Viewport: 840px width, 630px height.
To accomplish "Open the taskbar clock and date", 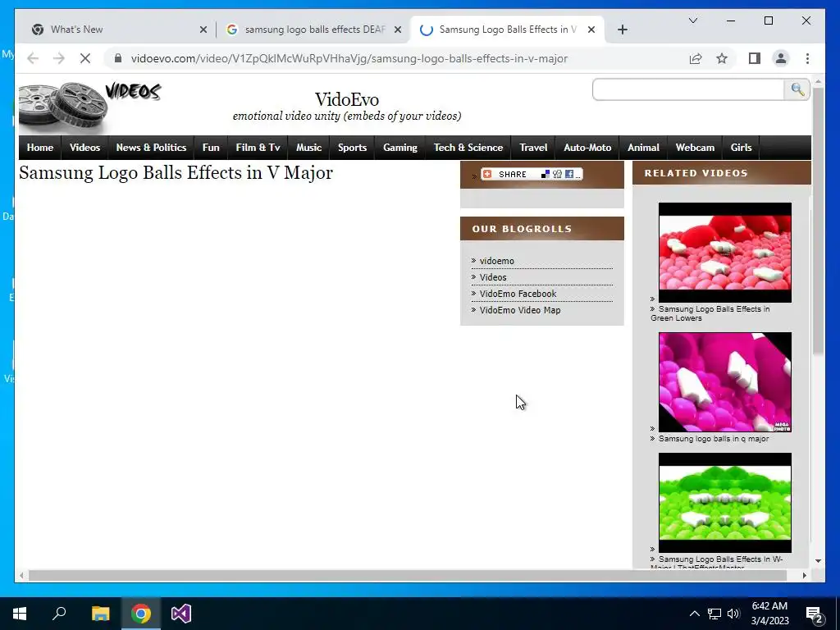I will [769, 614].
